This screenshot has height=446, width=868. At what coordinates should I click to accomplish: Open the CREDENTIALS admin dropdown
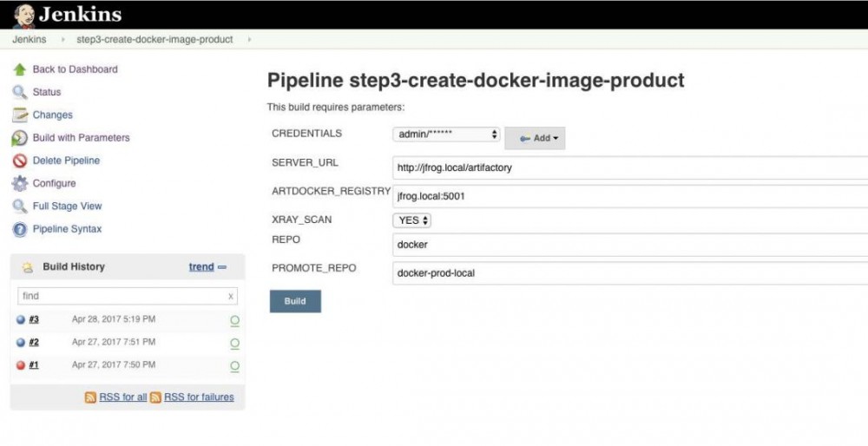(446, 134)
